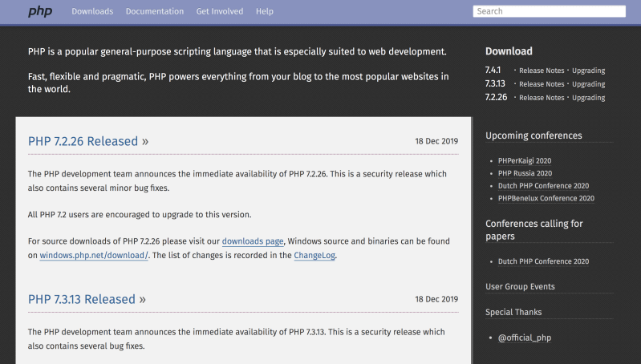Open Conferences calling for papers heading
641x364 pixels.
533,229
